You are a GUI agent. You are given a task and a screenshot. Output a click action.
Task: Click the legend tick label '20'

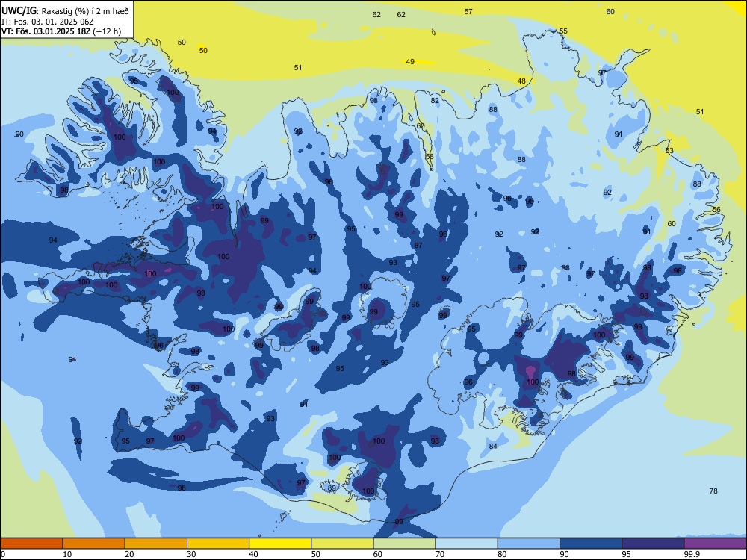point(129,554)
